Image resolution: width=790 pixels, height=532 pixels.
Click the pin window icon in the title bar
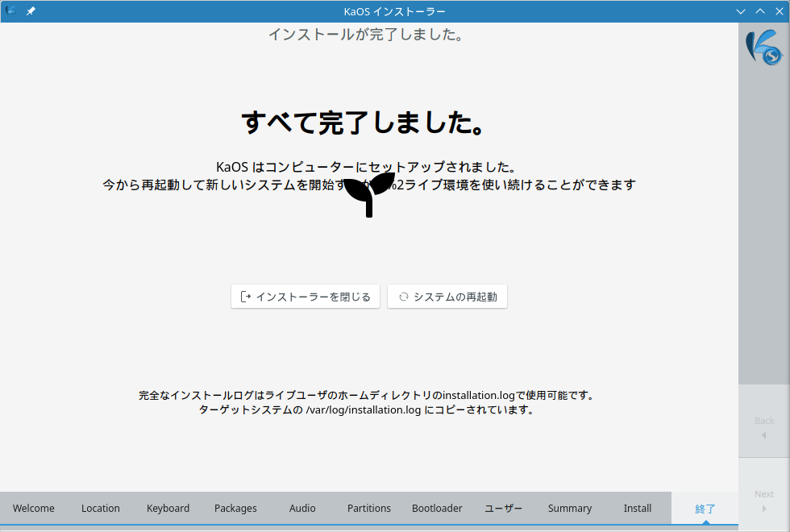pyautogui.click(x=31, y=11)
